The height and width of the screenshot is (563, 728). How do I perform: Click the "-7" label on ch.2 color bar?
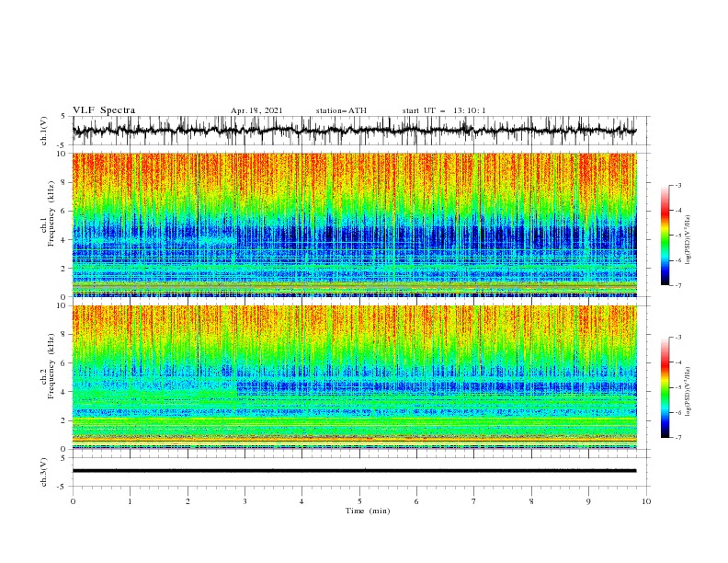[678, 438]
